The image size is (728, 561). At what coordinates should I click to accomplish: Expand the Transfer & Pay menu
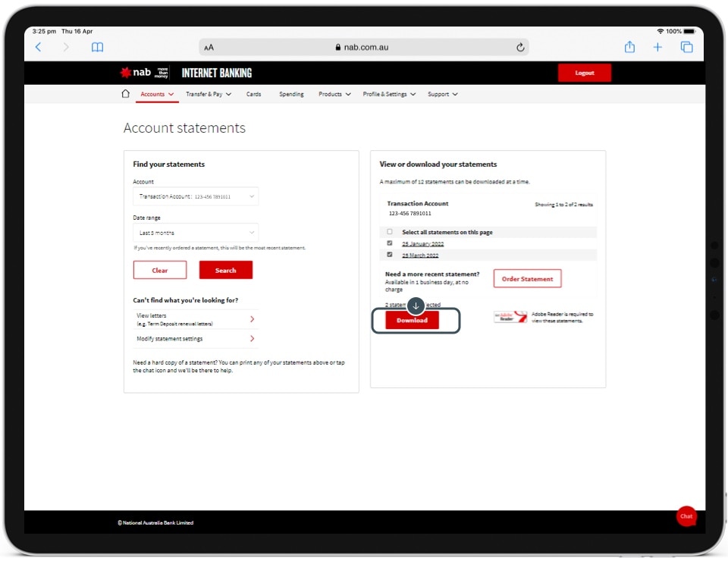(208, 94)
